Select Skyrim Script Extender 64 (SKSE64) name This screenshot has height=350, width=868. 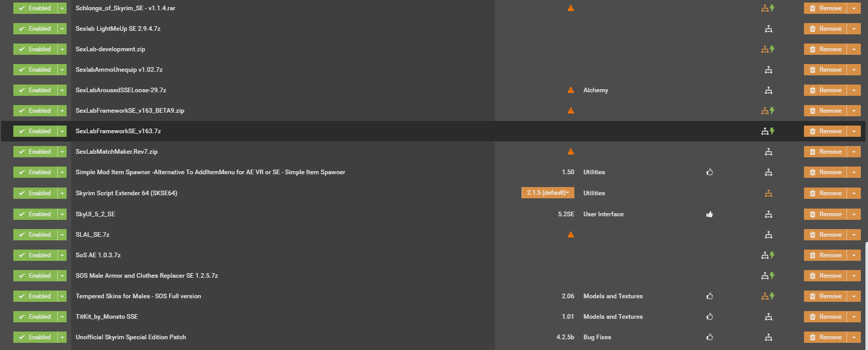click(126, 193)
